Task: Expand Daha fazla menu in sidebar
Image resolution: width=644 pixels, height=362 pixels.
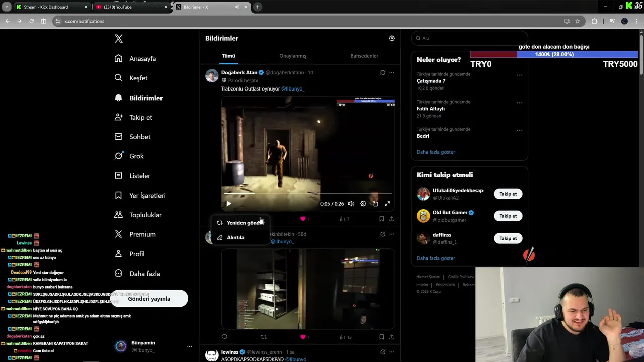Action: [x=137, y=274]
